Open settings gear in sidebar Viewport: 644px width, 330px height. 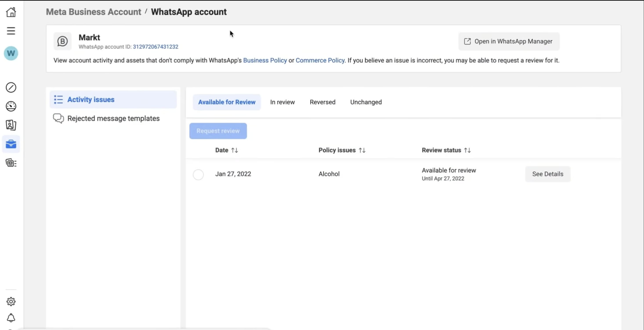(11, 301)
